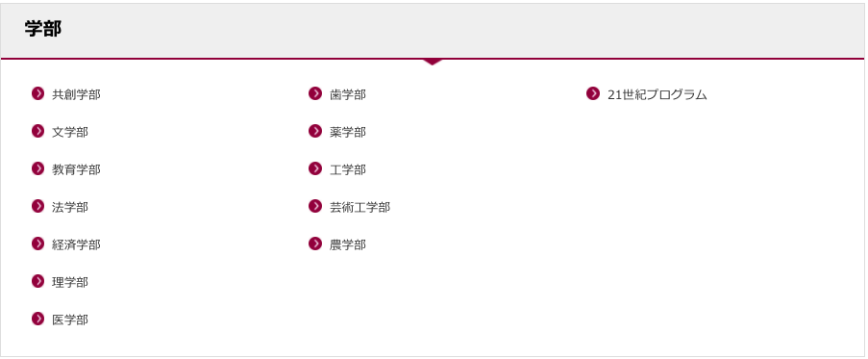Click the arrow icon next to 歯学部

tap(315, 93)
